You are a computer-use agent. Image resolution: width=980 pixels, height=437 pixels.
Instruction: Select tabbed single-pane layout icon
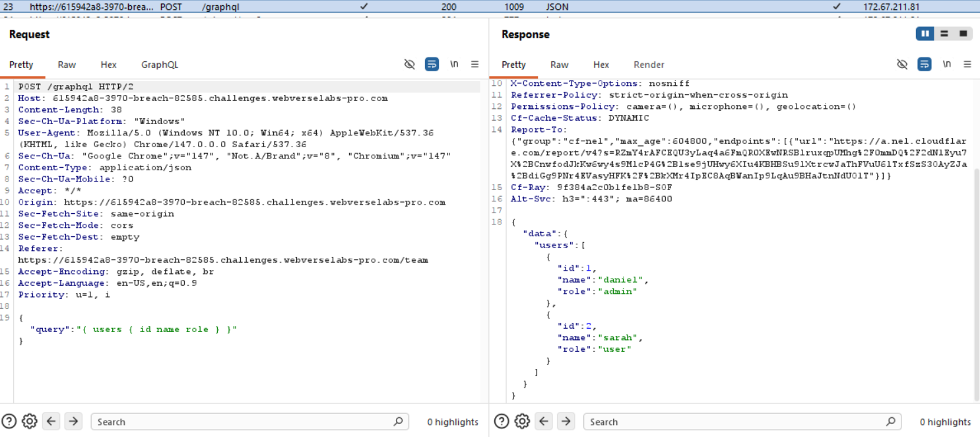point(963,34)
